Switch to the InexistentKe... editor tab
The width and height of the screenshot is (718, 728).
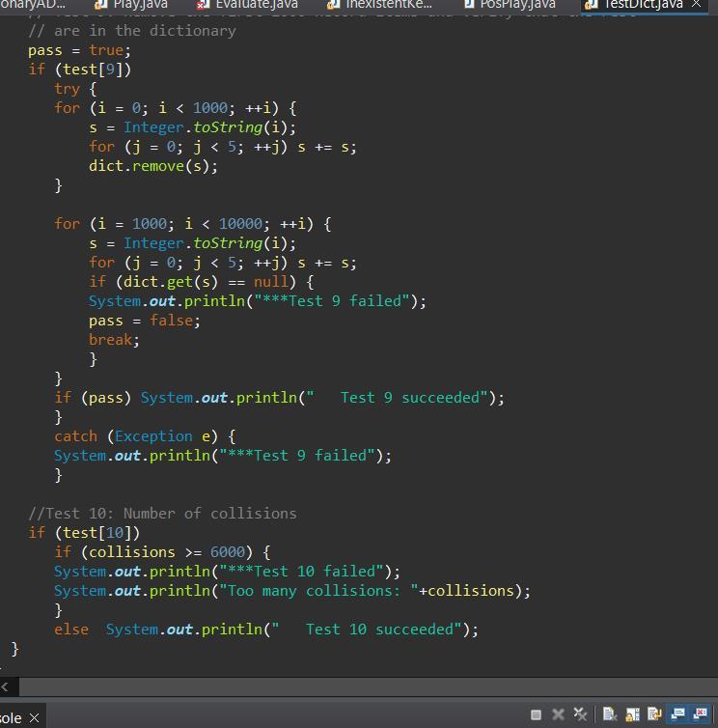[x=379, y=5]
